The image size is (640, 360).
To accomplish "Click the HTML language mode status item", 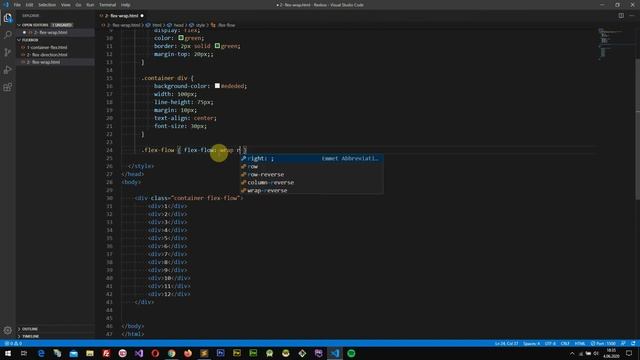I will pos(580,344).
